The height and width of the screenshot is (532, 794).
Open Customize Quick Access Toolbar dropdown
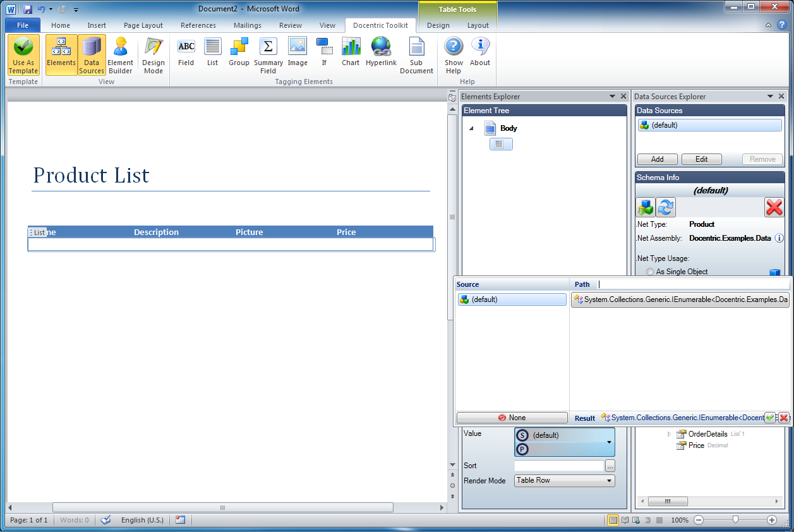coord(75,9)
